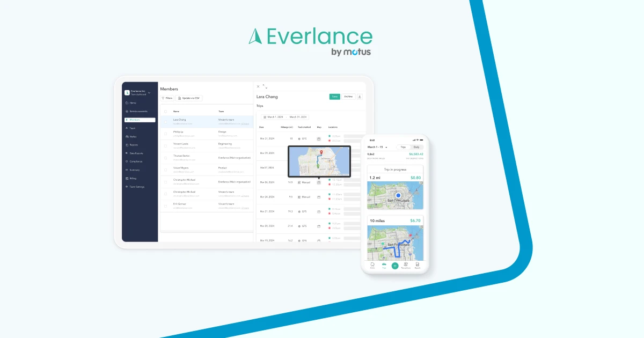
Task: Tap the green plus button on phone
Action: pyautogui.click(x=395, y=266)
